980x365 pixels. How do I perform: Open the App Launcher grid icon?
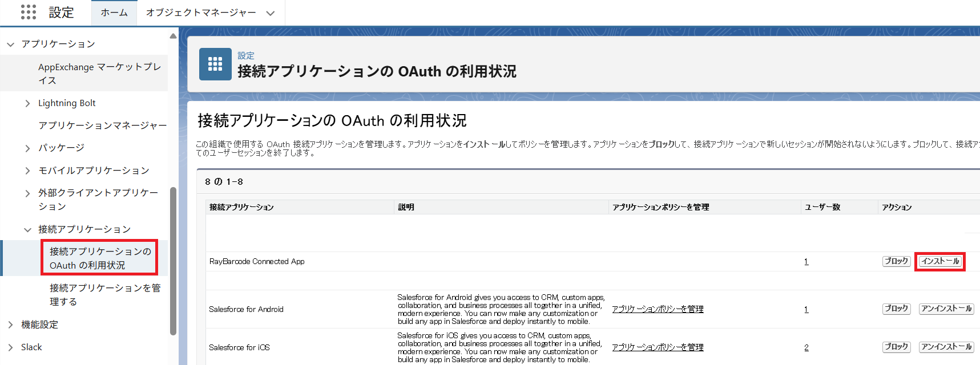(28, 12)
